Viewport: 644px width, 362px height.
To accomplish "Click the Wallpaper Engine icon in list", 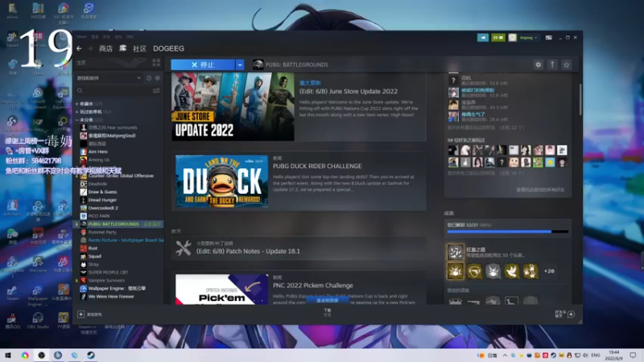I will point(84,289).
